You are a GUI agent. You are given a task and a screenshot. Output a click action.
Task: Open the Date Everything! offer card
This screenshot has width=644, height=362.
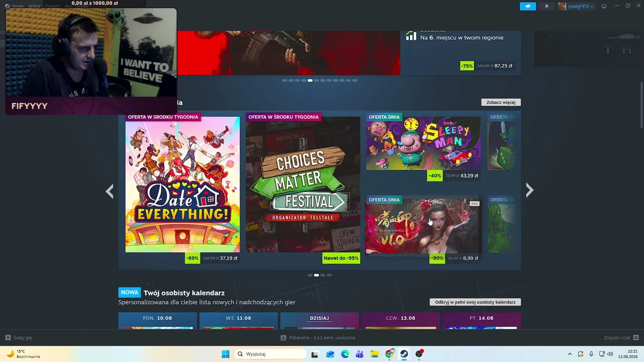click(x=183, y=185)
